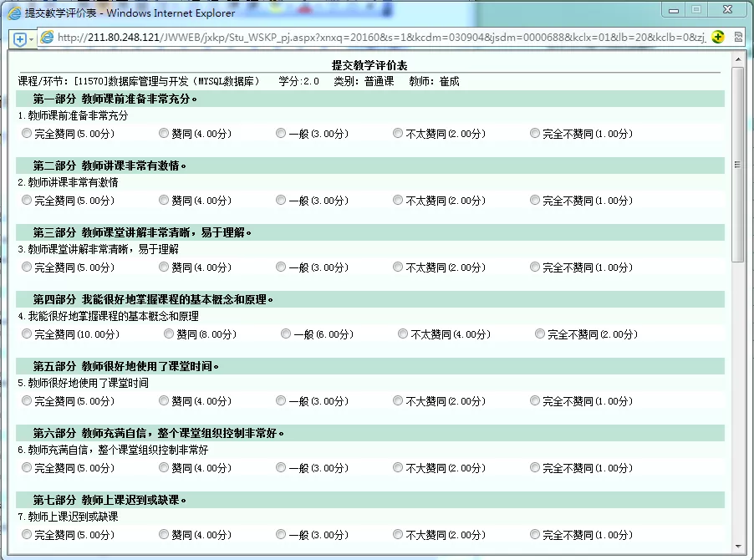Click the scrollbar up arrow
The image size is (754, 560).
pyautogui.click(x=737, y=59)
